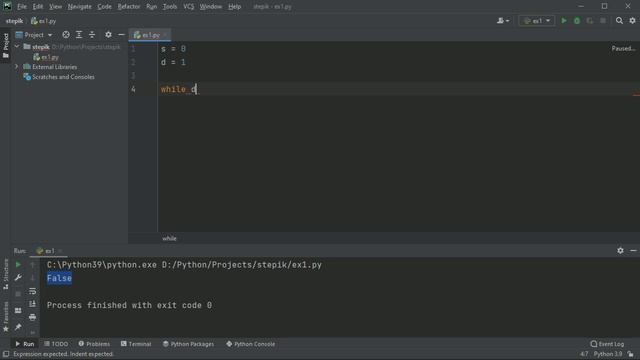Open the Window menu
Viewport: 640px width, 360px height.
[211, 7]
